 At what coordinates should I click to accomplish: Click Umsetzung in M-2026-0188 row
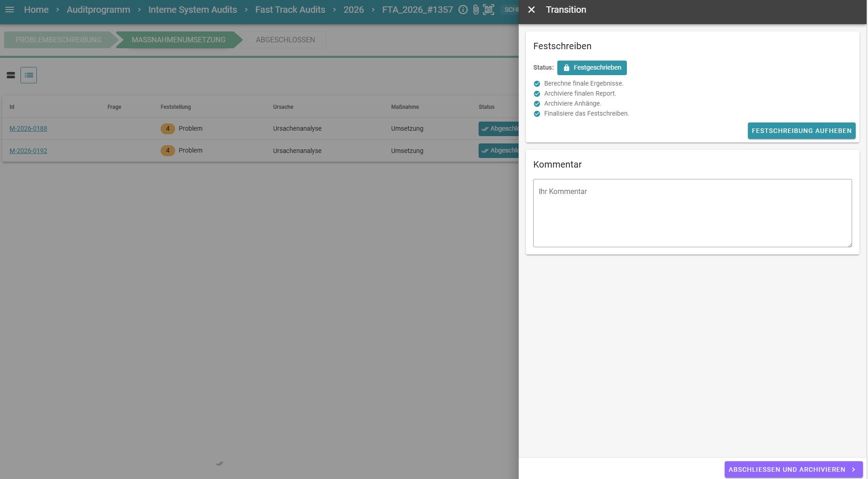(407, 128)
